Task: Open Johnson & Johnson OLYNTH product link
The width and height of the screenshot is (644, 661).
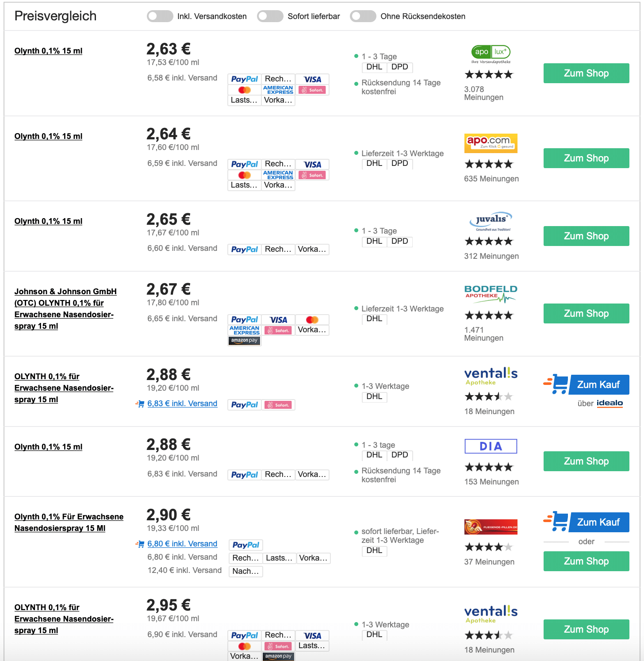Action: click(65, 309)
